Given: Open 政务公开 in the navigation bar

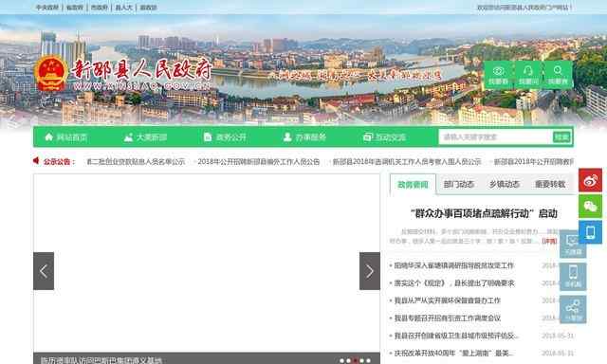Looking at the screenshot, I should point(230,137).
